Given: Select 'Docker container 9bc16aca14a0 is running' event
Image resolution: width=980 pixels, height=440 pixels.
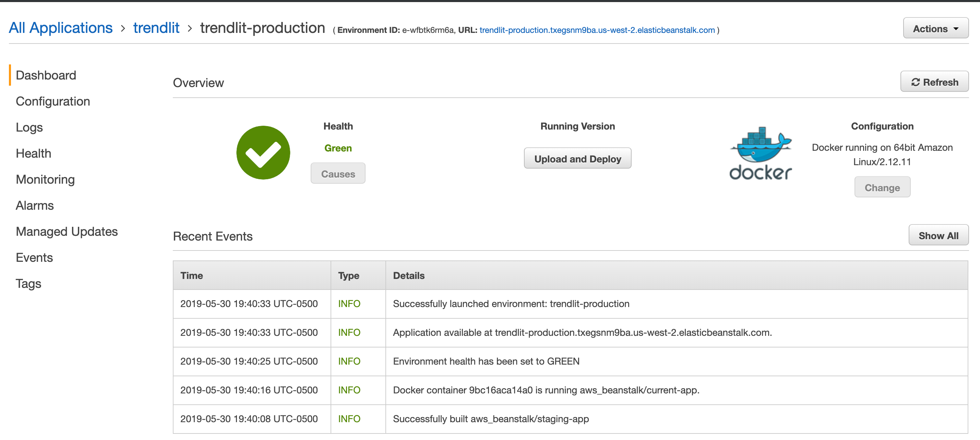Looking at the screenshot, I should (x=546, y=390).
